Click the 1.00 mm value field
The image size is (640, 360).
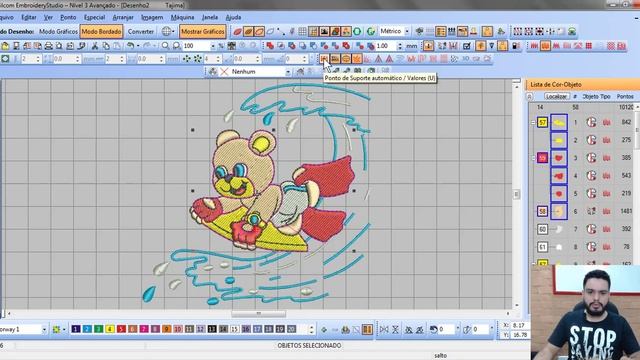tap(386, 46)
